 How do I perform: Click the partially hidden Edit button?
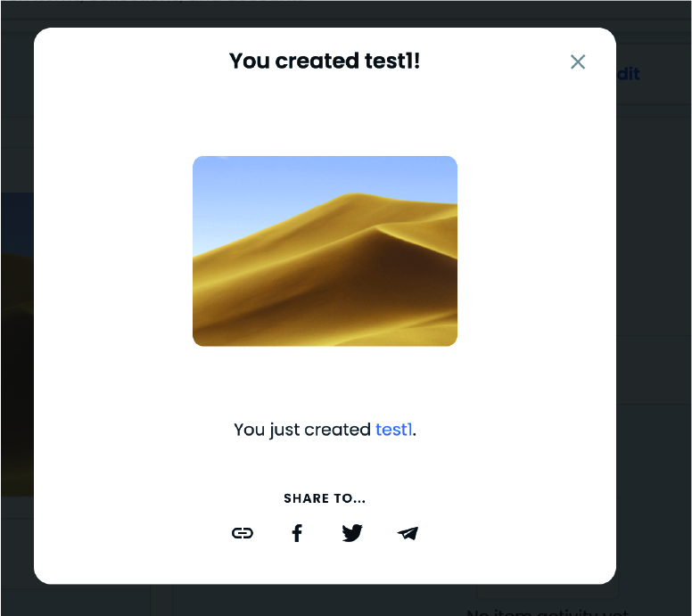point(629,74)
